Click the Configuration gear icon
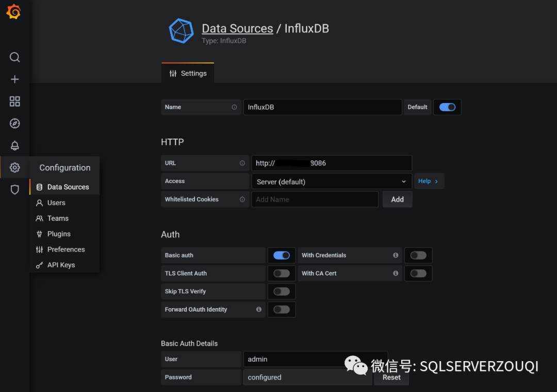This screenshot has width=557, height=392. 15,168
